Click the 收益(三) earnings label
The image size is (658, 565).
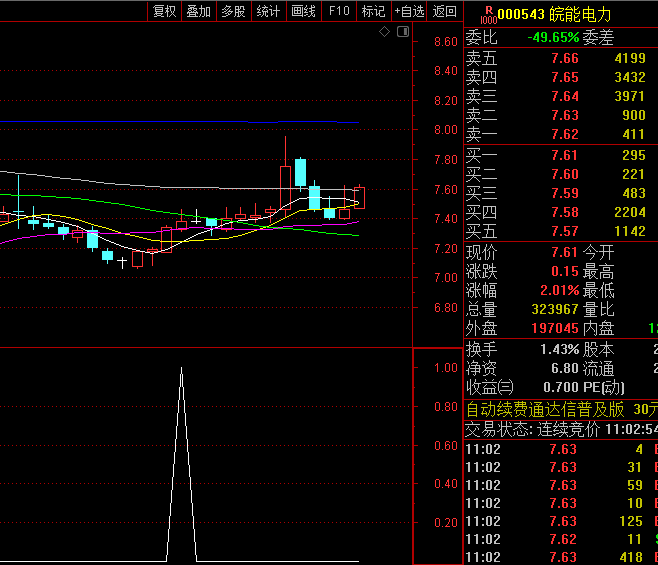pyautogui.click(x=489, y=387)
